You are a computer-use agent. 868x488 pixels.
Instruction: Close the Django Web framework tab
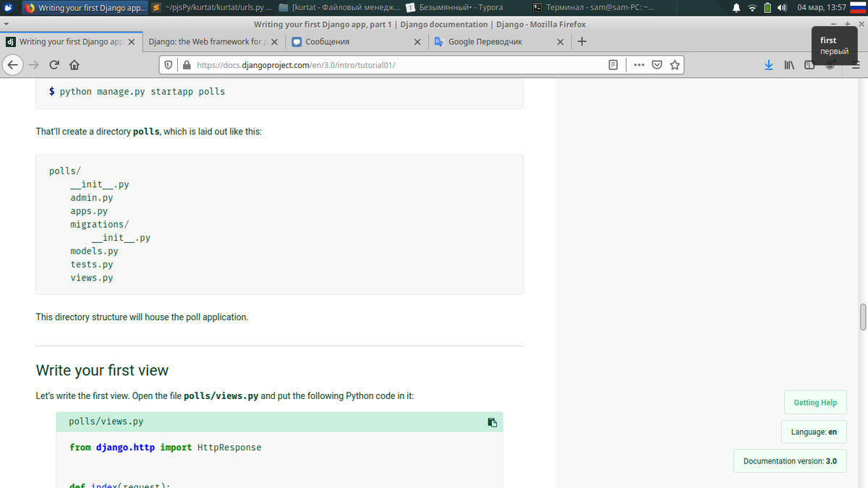(x=274, y=42)
